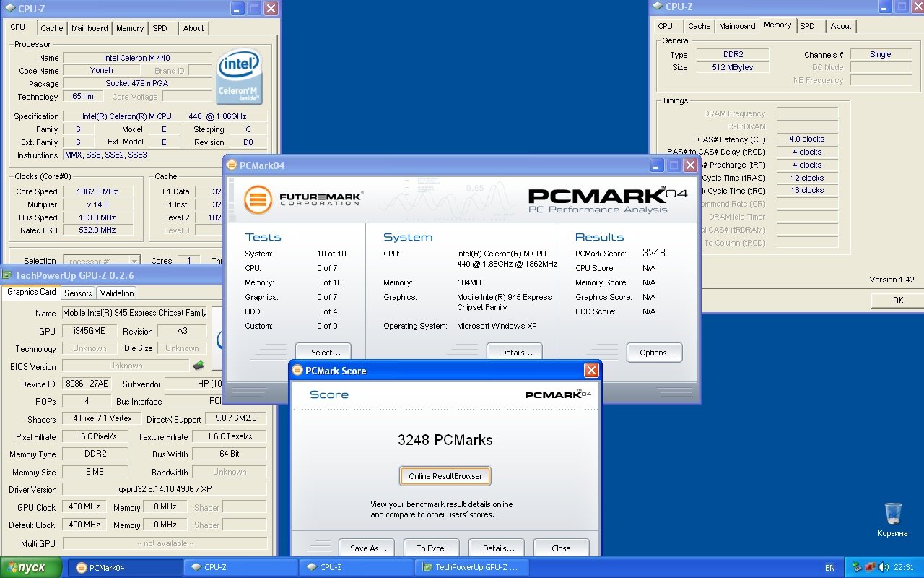
Task: Click the Core Speed value 1862.0 MHz
Action: click(x=97, y=191)
